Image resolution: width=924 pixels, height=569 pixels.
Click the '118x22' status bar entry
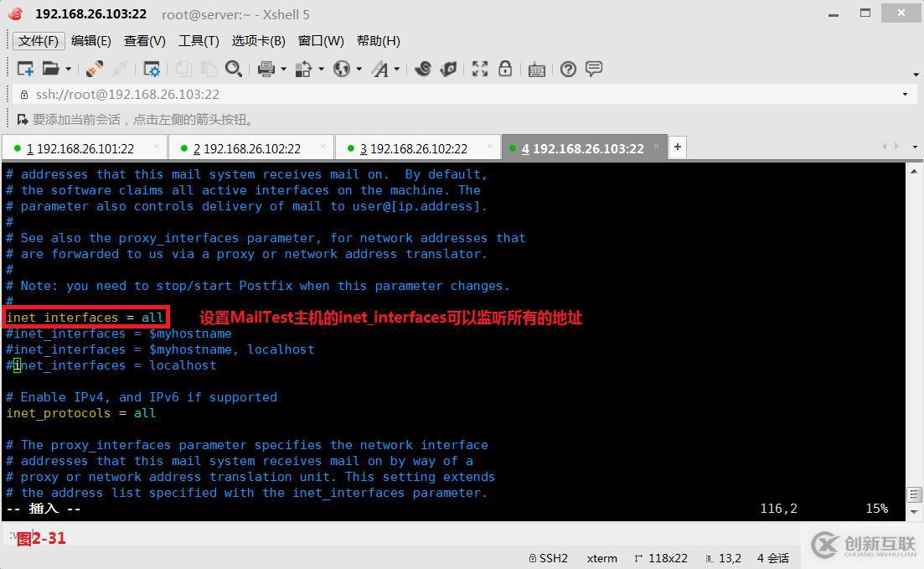[x=661, y=558]
